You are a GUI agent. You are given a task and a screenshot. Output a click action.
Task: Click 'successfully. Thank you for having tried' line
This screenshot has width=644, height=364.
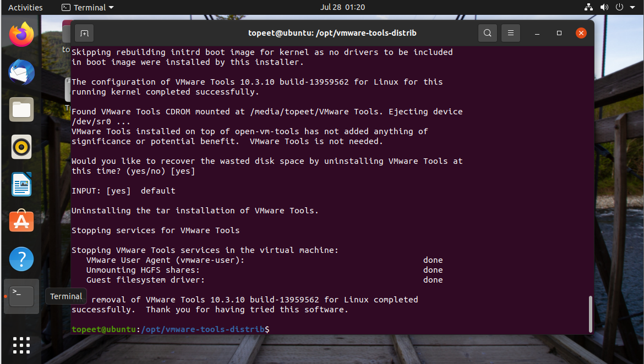[x=210, y=310]
